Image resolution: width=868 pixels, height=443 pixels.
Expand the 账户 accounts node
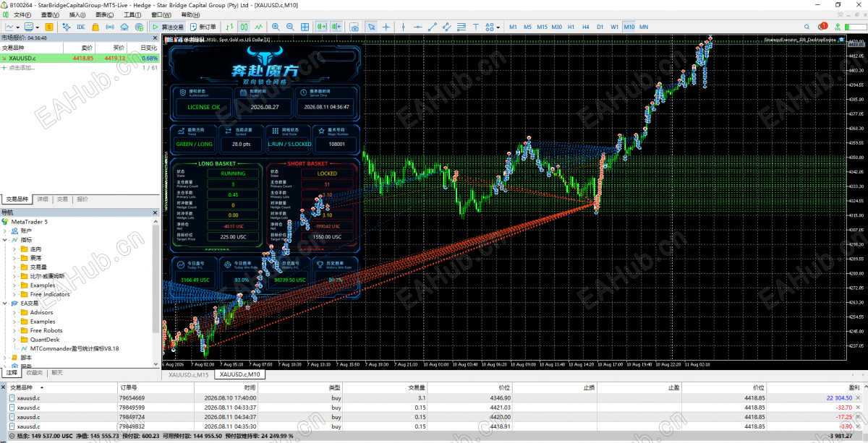6,231
